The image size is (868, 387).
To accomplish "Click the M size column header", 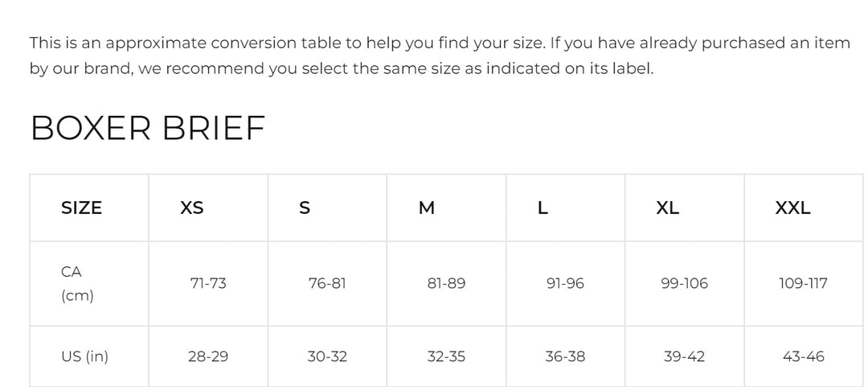I will pos(427,208).
